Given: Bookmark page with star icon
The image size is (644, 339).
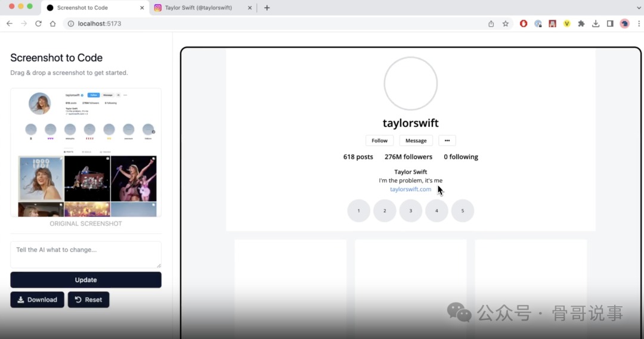Looking at the screenshot, I should (x=506, y=24).
